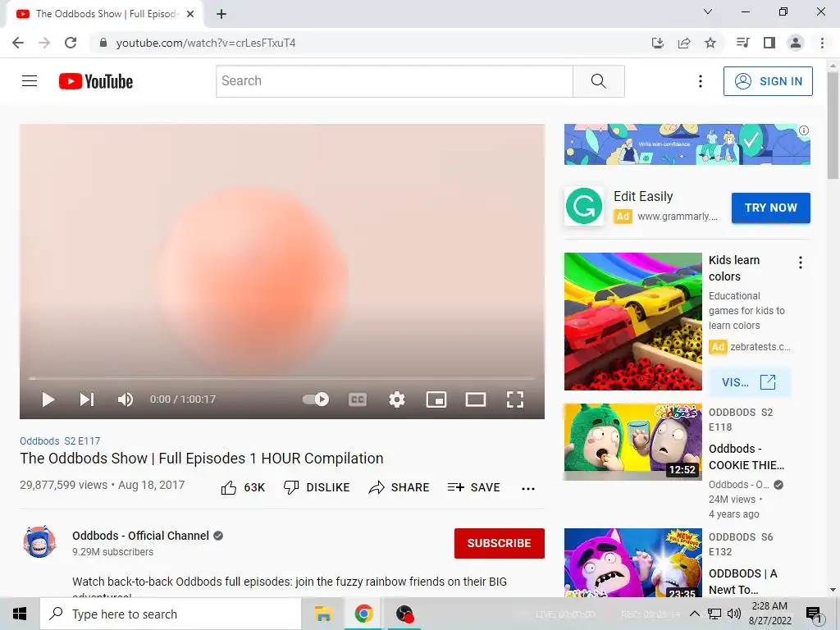Click the magnifier search button

[x=598, y=81]
